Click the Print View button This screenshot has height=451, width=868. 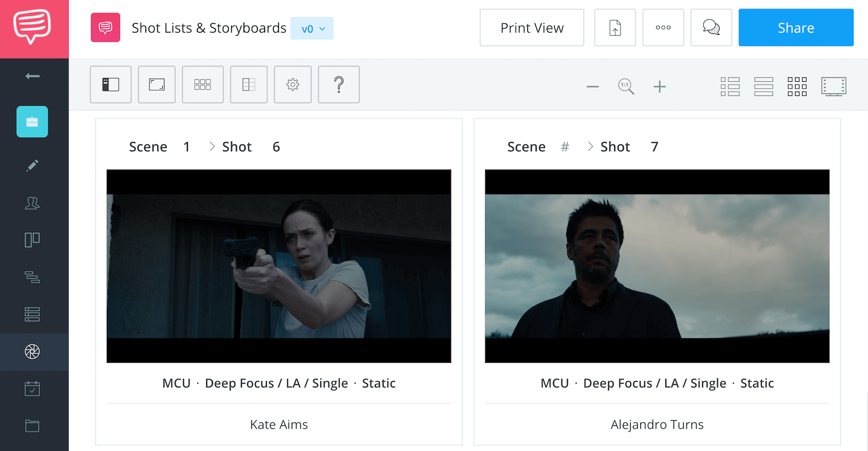[532, 27]
